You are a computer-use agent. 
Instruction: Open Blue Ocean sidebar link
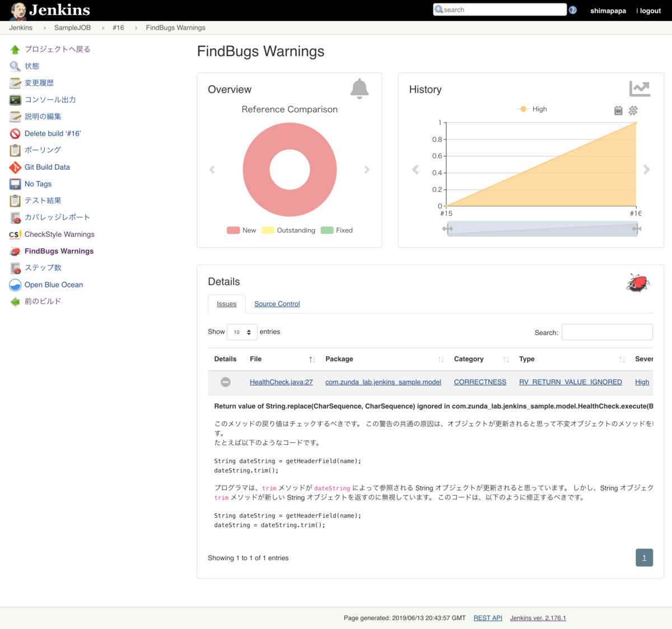pyautogui.click(x=54, y=285)
